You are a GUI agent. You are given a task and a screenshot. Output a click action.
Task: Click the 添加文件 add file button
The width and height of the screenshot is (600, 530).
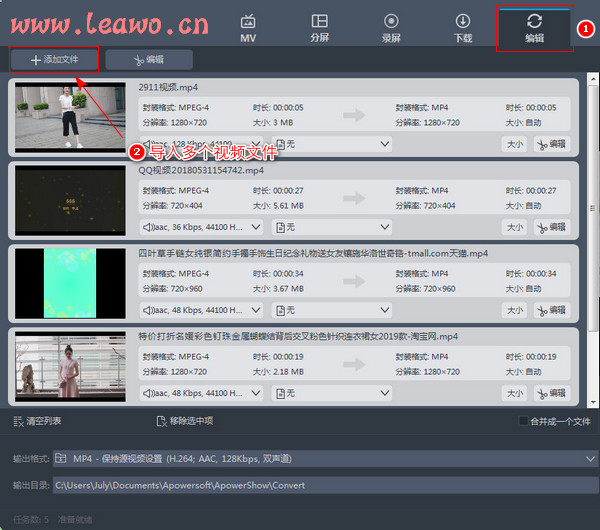click(x=54, y=59)
